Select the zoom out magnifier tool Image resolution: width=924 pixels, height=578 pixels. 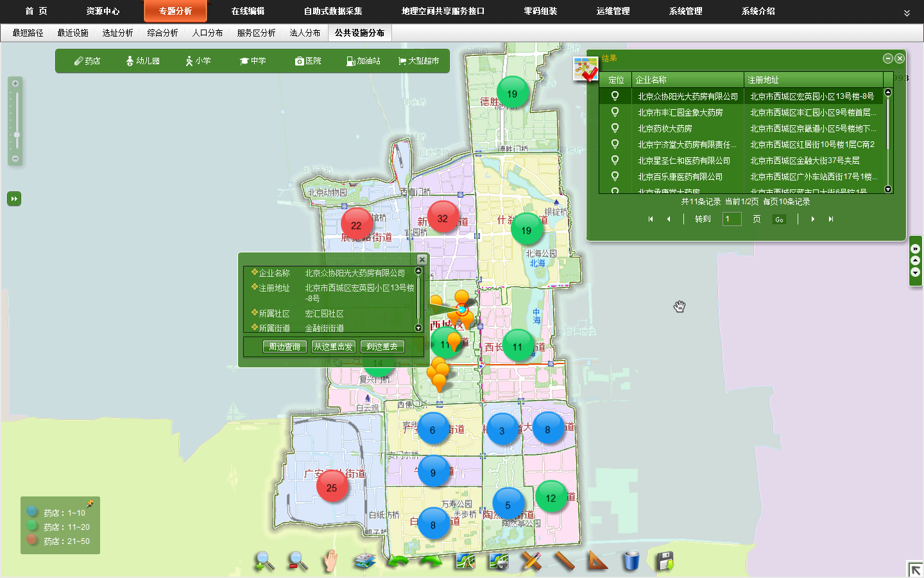point(297,561)
